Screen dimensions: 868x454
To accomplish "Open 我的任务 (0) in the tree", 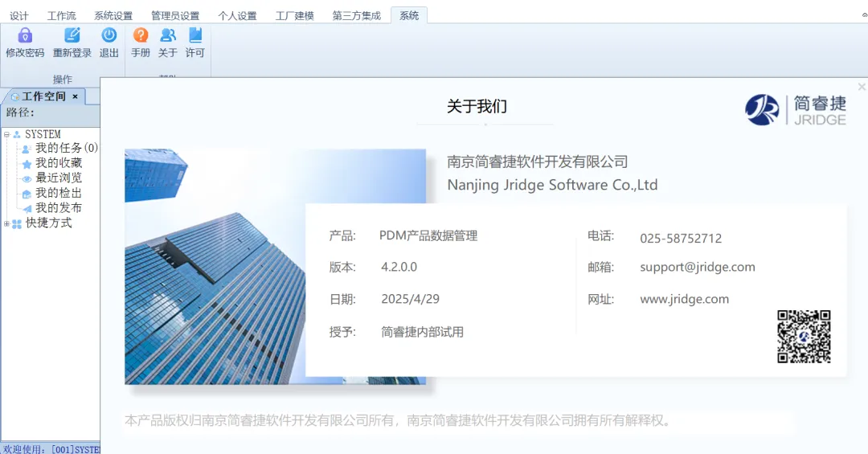I will pos(67,148).
